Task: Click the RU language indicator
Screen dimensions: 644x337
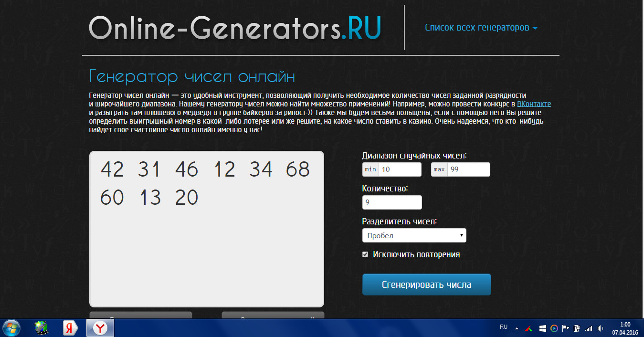Action: [x=503, y=327]
